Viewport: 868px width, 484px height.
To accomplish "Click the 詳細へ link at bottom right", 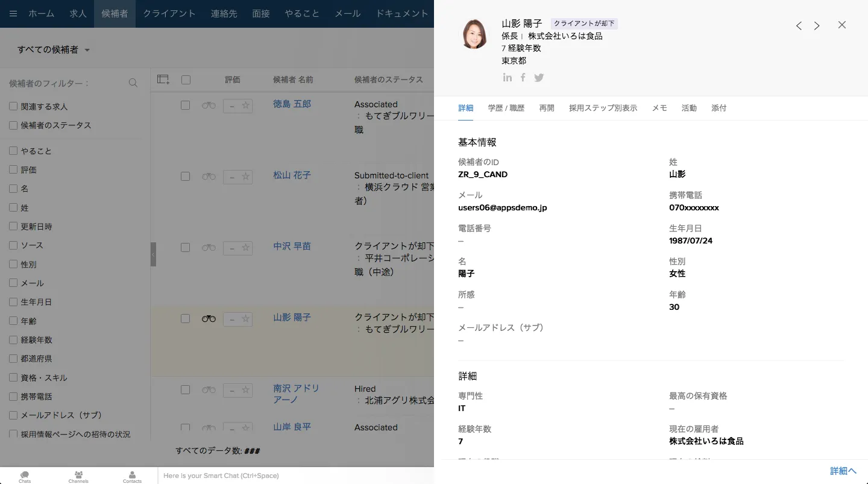I will 843,471.
